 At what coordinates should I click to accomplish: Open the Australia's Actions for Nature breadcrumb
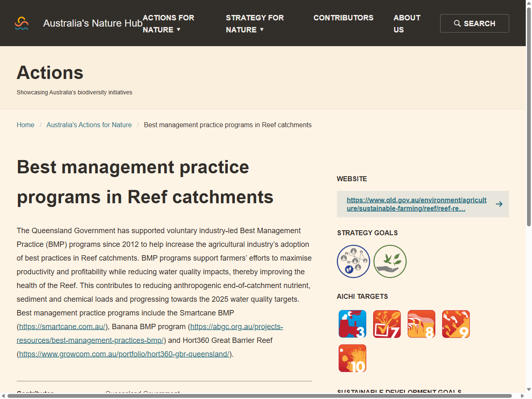(89, 125)
